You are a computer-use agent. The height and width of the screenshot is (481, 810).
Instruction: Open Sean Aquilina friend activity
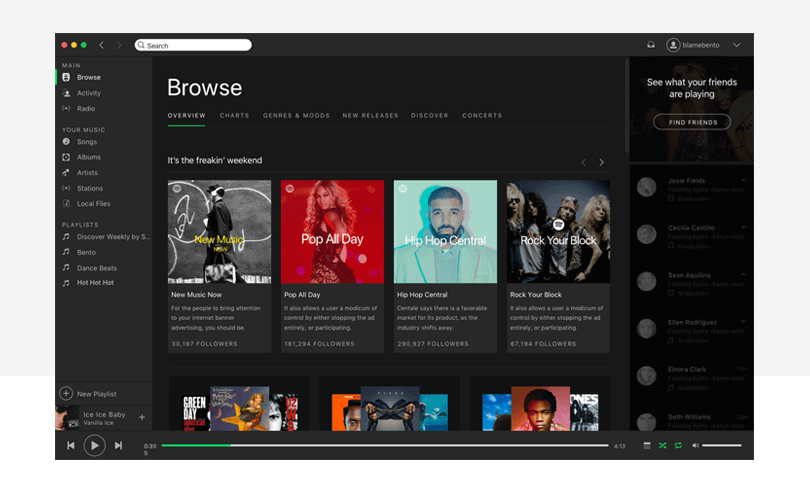click(x=692, y=283)
